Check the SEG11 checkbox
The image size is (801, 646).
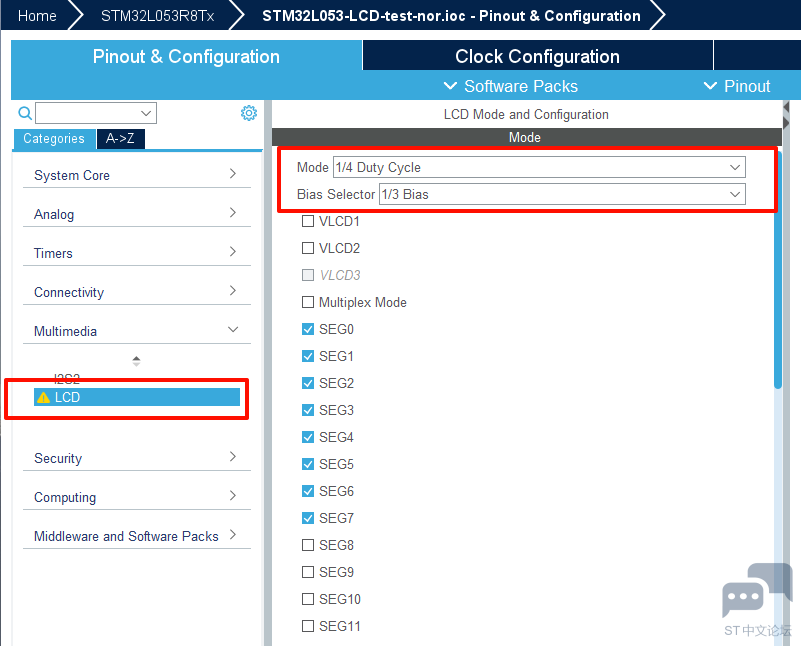click(308, 626)
